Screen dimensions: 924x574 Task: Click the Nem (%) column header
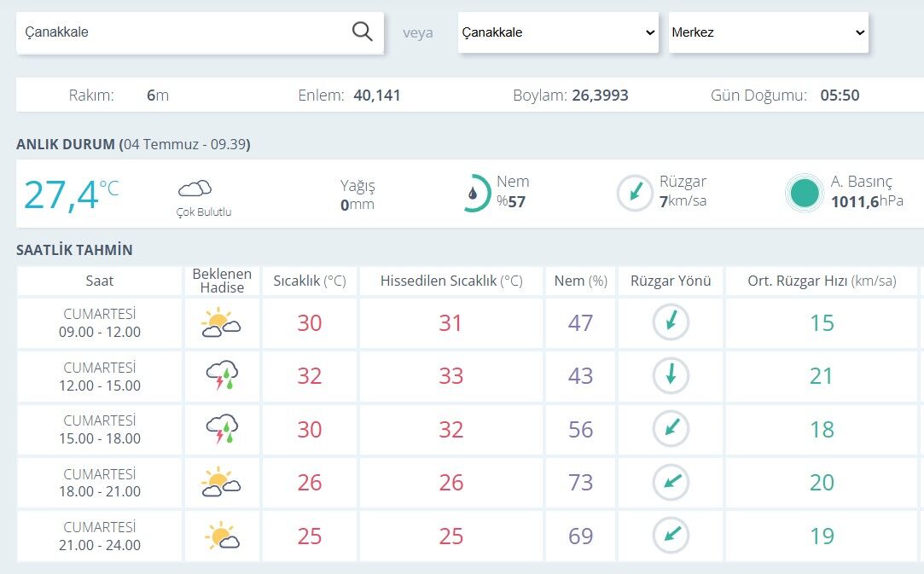[580, 281]
